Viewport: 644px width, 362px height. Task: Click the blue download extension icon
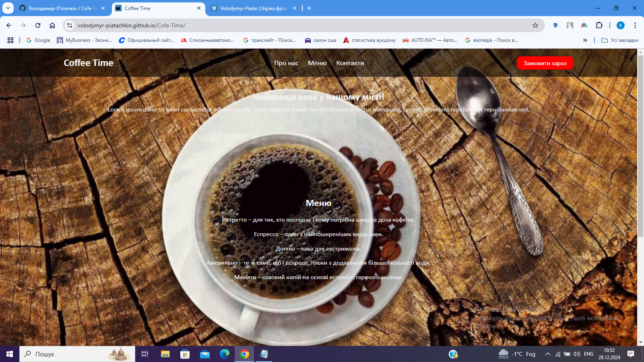[555, 25]
